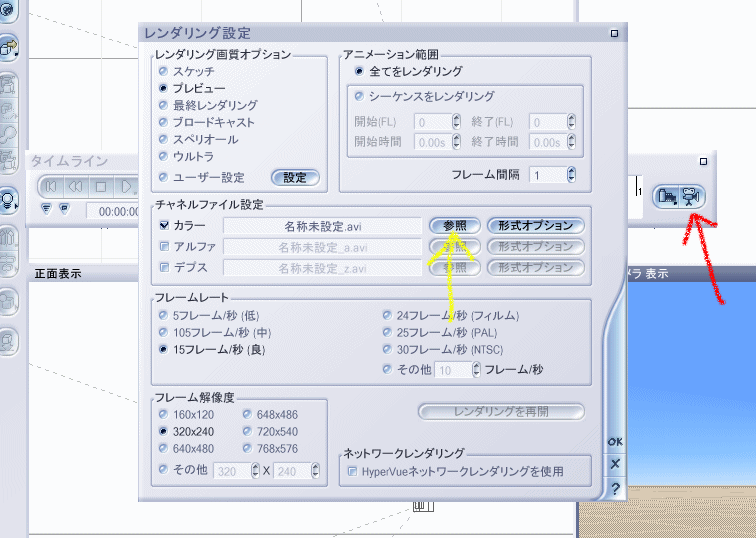
Task: Enable the アルファ channel checkbox
Action: (164, 246)
